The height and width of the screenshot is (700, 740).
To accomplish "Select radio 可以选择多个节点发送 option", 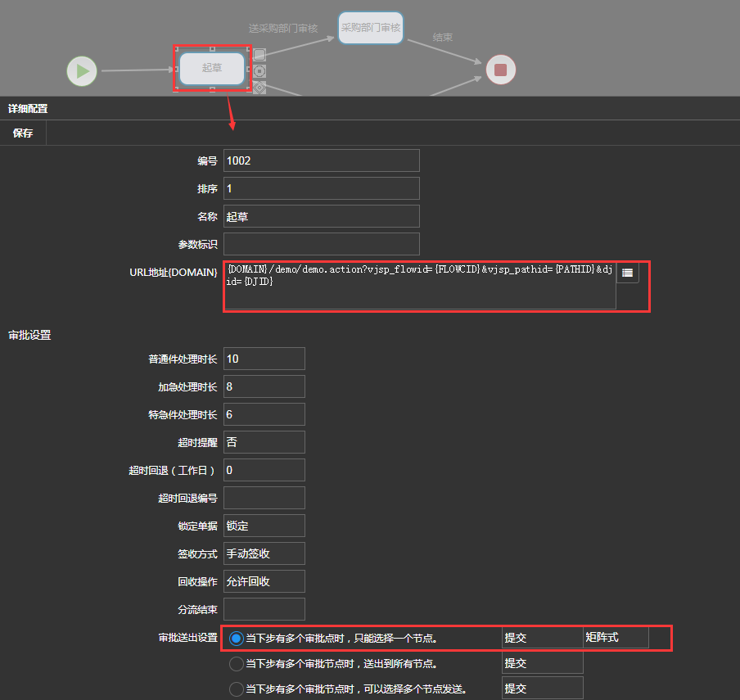I will pyautogui.click(x=237, y=689).
